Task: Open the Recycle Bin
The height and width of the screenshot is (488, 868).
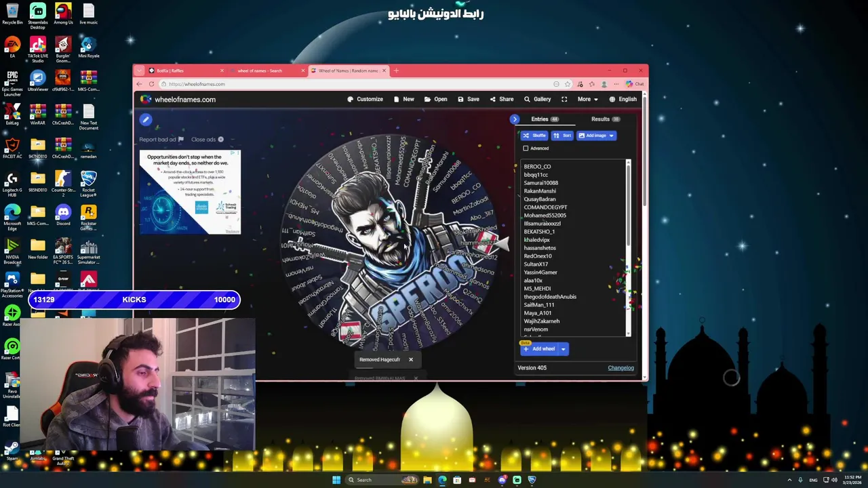Action: [x=12, y=14]
